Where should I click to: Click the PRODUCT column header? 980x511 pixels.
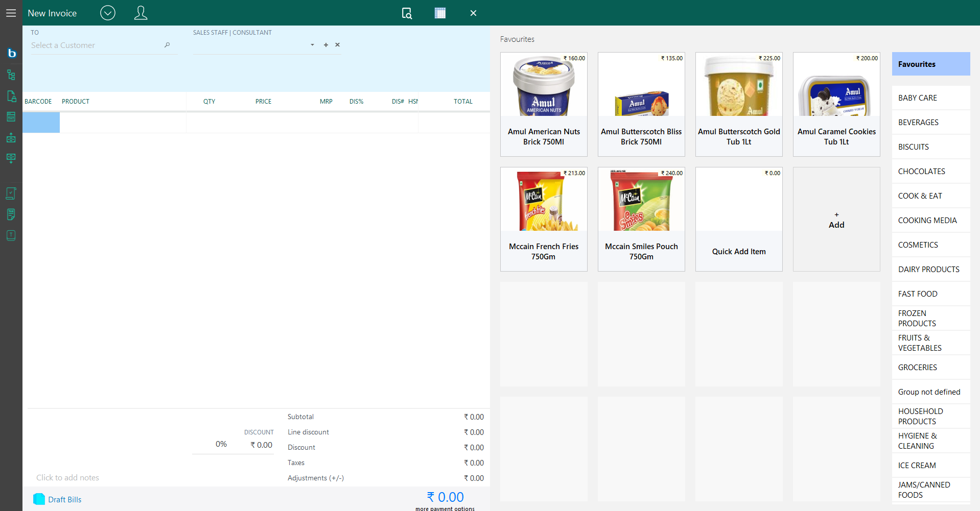(76, 102)
